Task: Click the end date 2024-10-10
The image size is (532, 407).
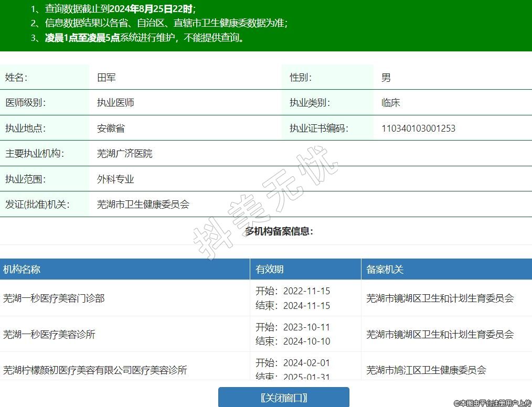Action: [306, 341]
